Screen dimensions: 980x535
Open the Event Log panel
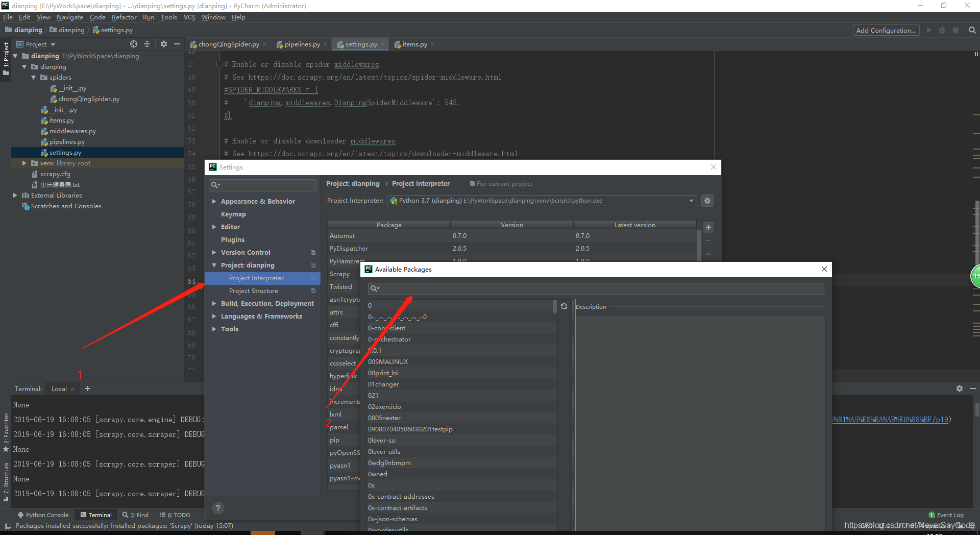pos(946,515)
